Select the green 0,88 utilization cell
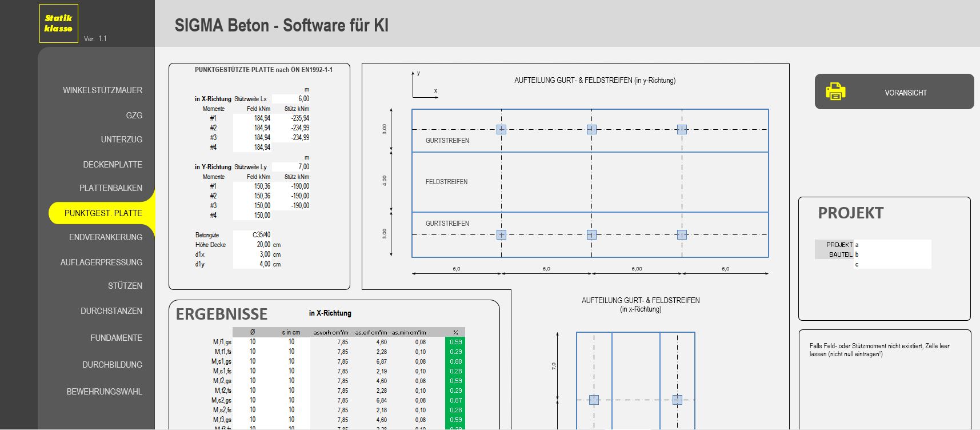980x430 pixels. tap(455, 361)
